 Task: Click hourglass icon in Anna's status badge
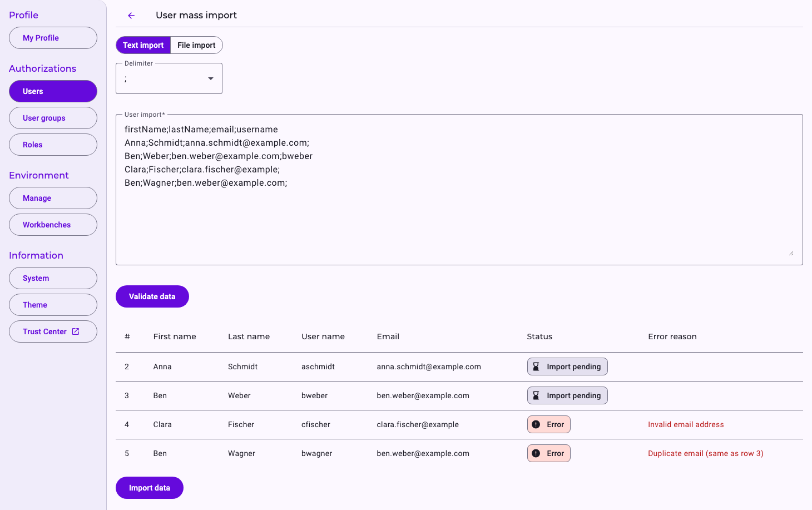tap(536, 367)
